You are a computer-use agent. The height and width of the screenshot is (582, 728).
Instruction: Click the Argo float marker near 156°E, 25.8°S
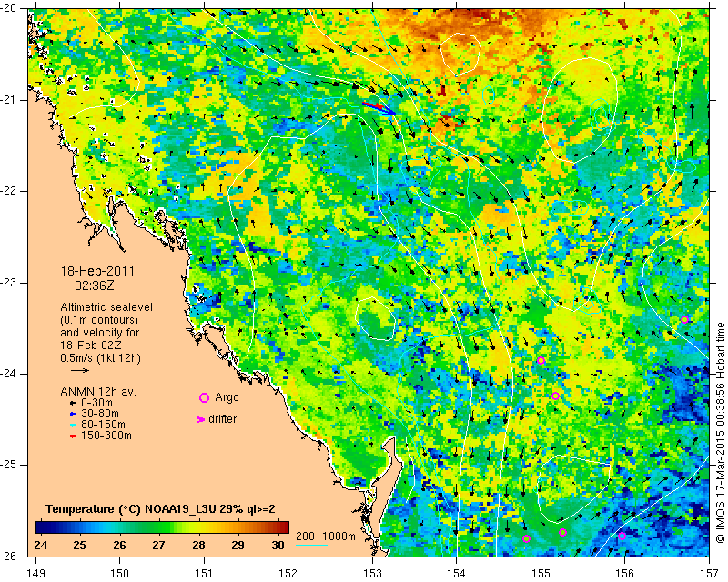pos(622,536)
